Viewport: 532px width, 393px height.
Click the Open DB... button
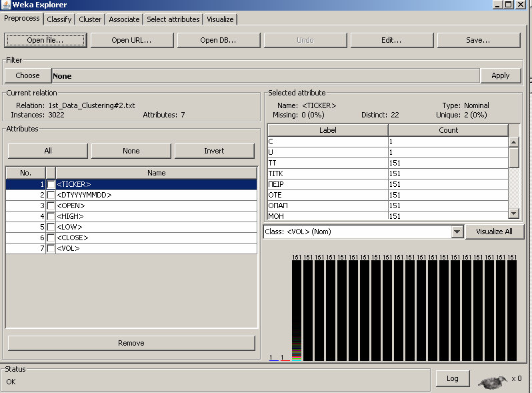pos(219,40)
